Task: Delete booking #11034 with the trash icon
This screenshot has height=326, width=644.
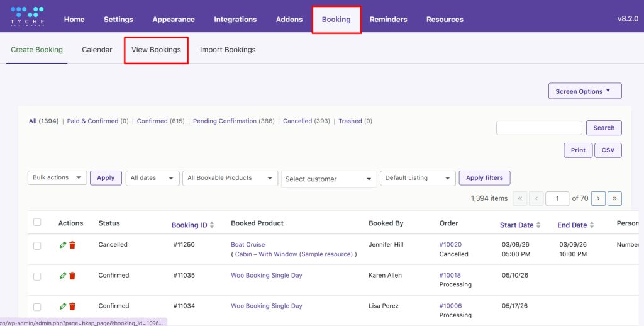Action: (72, 306)
